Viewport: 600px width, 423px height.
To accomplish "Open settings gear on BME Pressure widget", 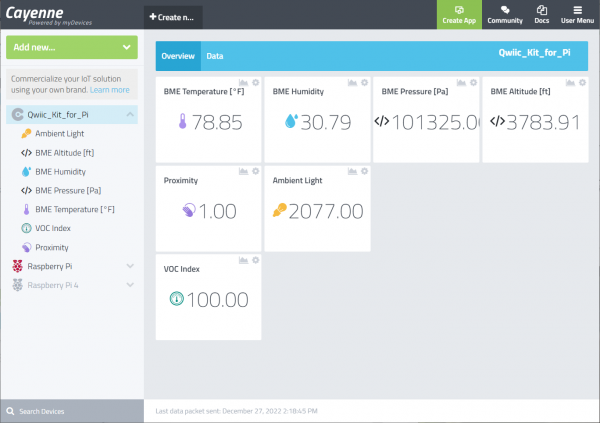I will (474, 83).
